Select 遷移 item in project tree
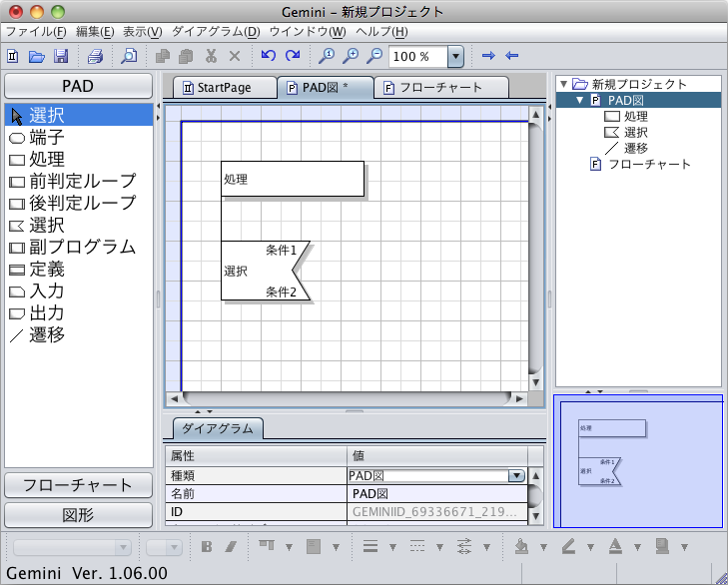 click(x=626, y=148)
